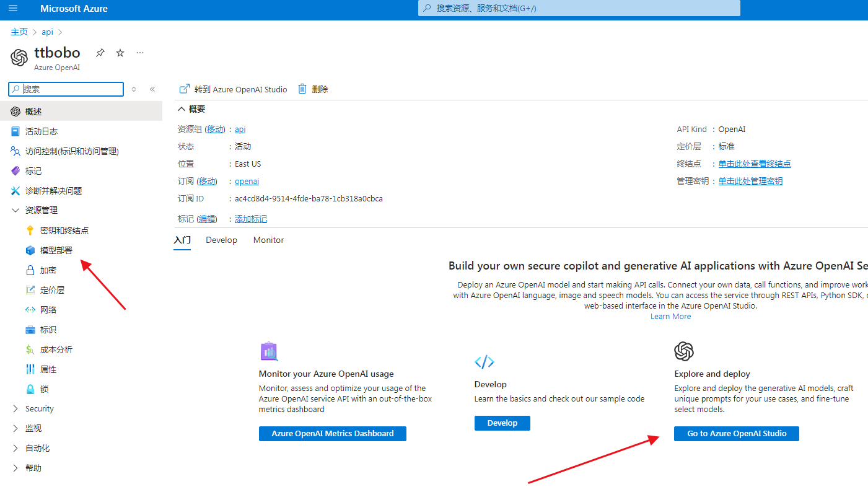Click the trash icon for 删除
868x492 pixels.
point(302,89)
